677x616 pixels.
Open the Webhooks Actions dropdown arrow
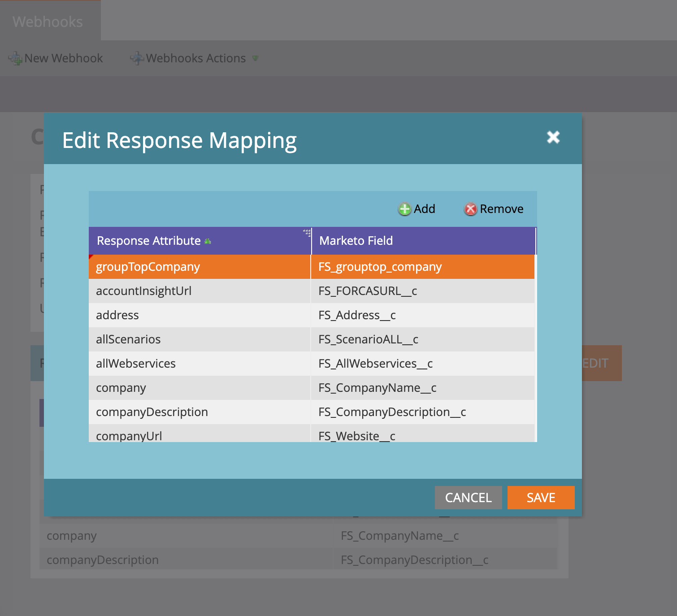click(255, 58)
